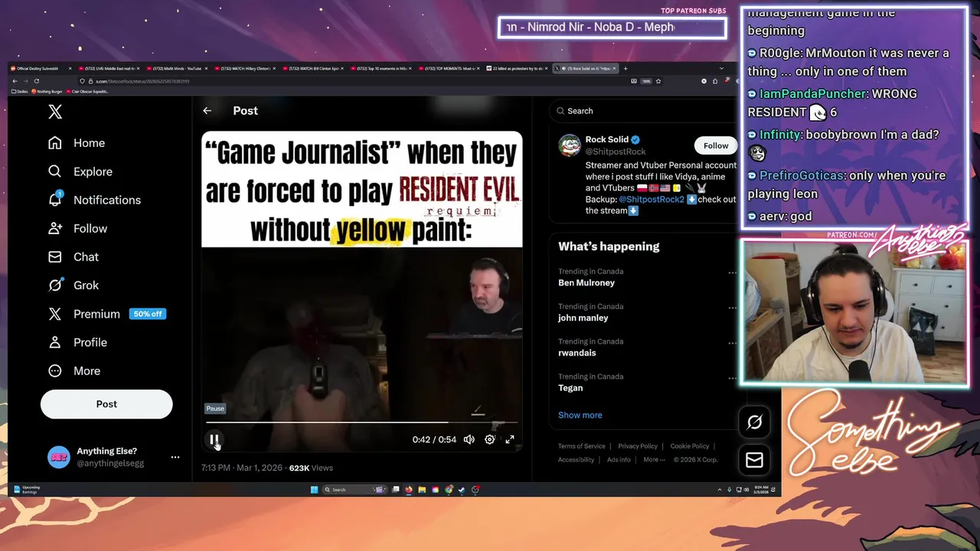Go to the Explore page
Screen dimensions: 980x551
tap(80, 171)
